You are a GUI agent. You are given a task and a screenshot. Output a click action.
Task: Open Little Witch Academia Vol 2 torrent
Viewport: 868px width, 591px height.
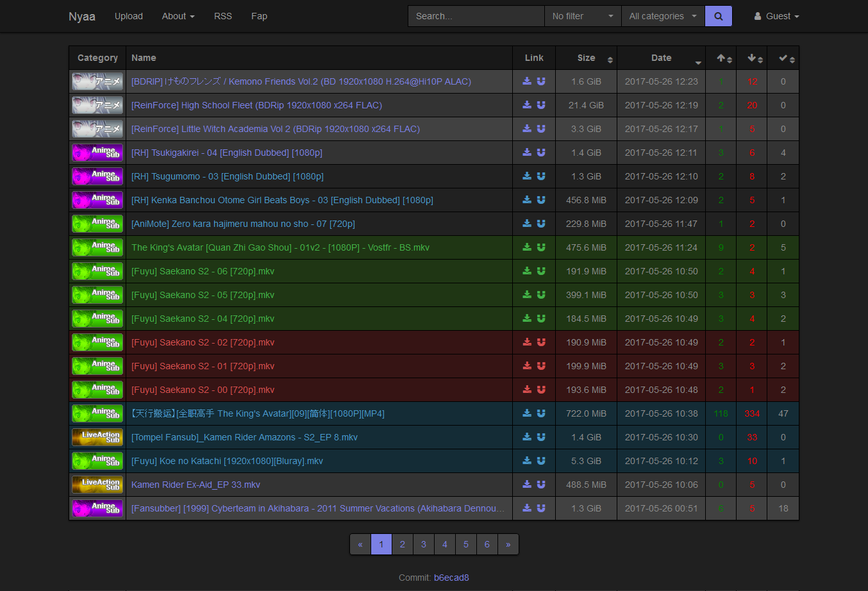pyautogui.click(x=276, y=129)
